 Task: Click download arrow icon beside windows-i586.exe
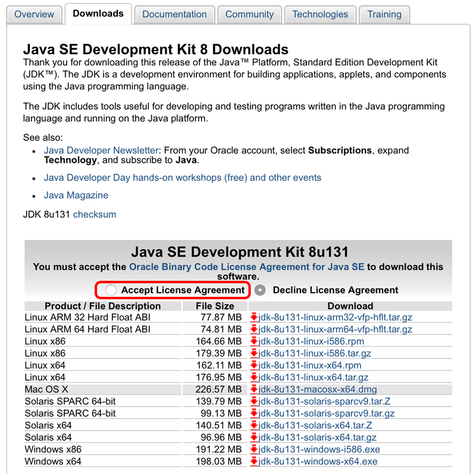click(253, 449)
